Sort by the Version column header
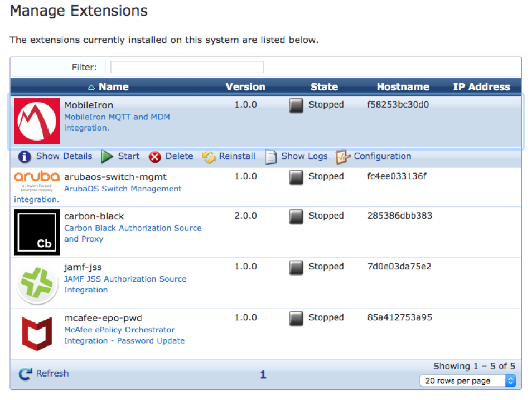Viewport: 532px width, 400px height. [x=245, y=86]
